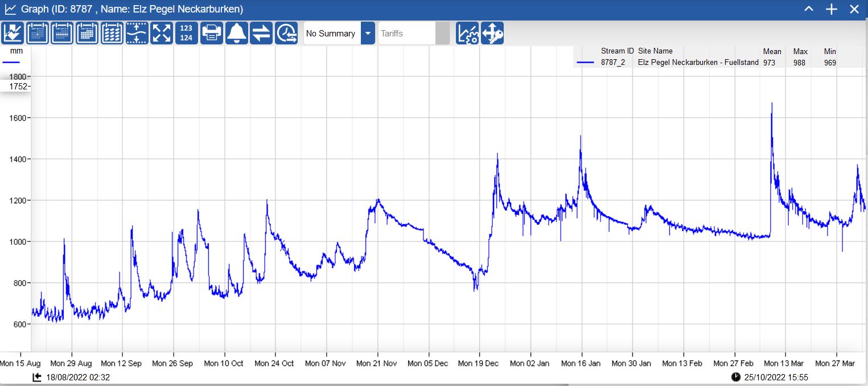Show numeric values with the 123/124 icon
868x386 pixels.
pos(186,32)
